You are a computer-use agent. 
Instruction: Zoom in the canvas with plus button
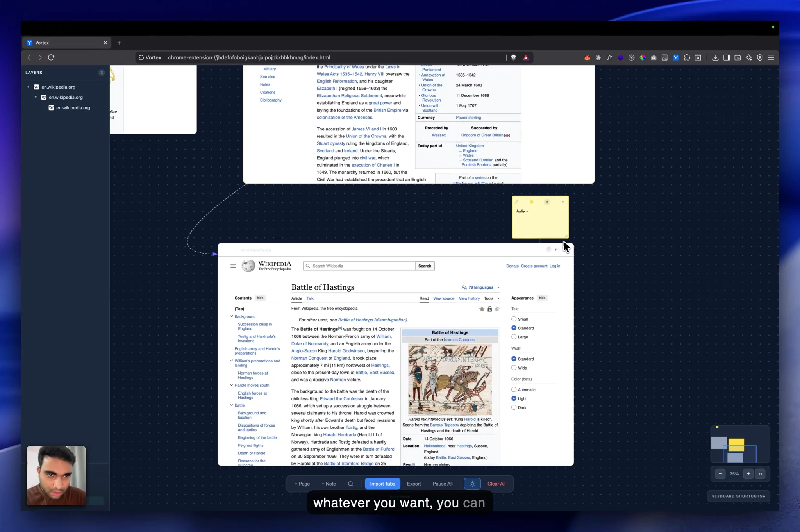[x=748, y=474]
